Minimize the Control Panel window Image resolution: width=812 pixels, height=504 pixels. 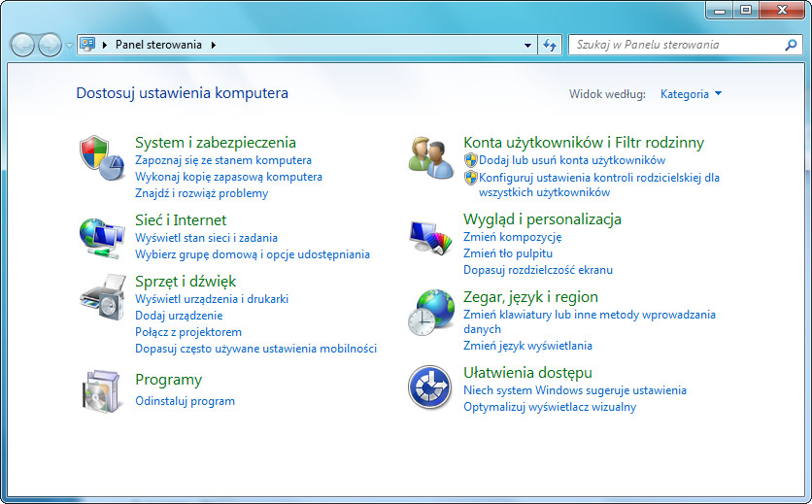pos(720,10)
